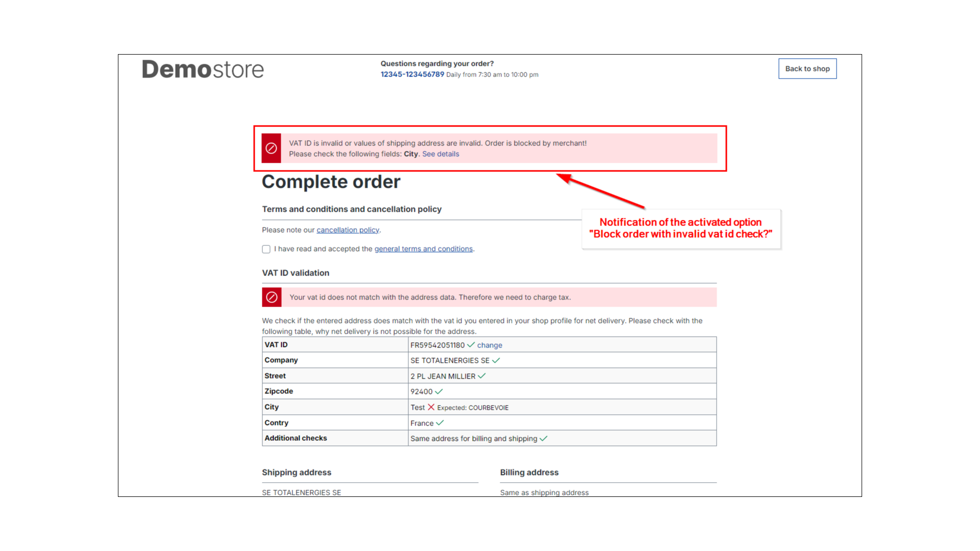The height and width of the screenshot is (551, 980).
Task: Click the 'Your vat id does not match' message
Action: pyautogui.click(x=430, y=297)
